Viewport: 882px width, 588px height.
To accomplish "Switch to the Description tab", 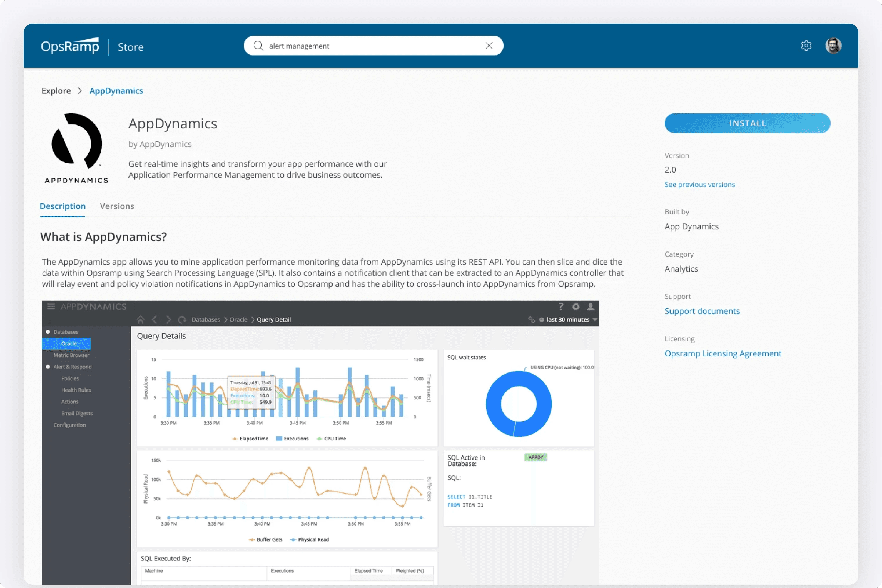I will click(x=63, y=206).
